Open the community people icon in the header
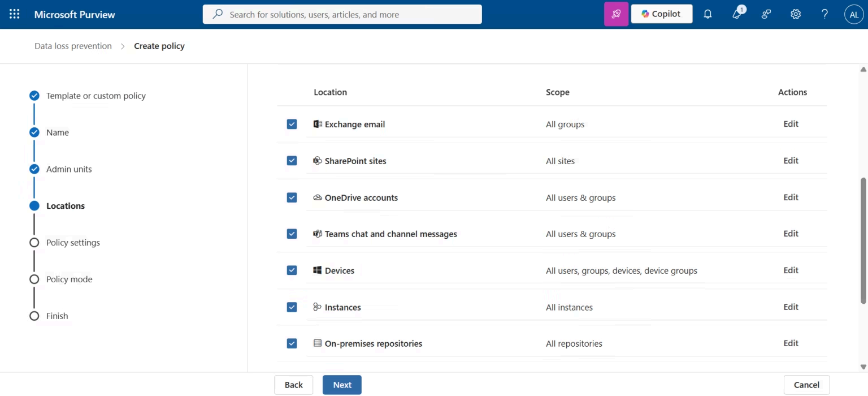 766,14
